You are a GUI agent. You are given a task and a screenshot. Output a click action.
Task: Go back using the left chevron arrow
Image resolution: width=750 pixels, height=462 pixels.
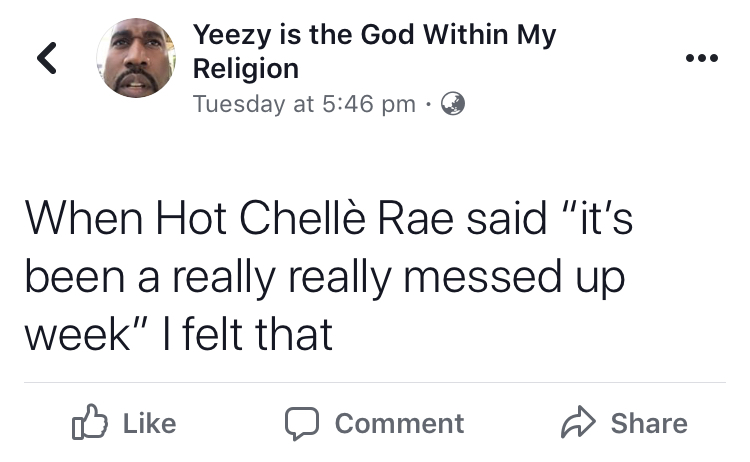tap(46, 59)
